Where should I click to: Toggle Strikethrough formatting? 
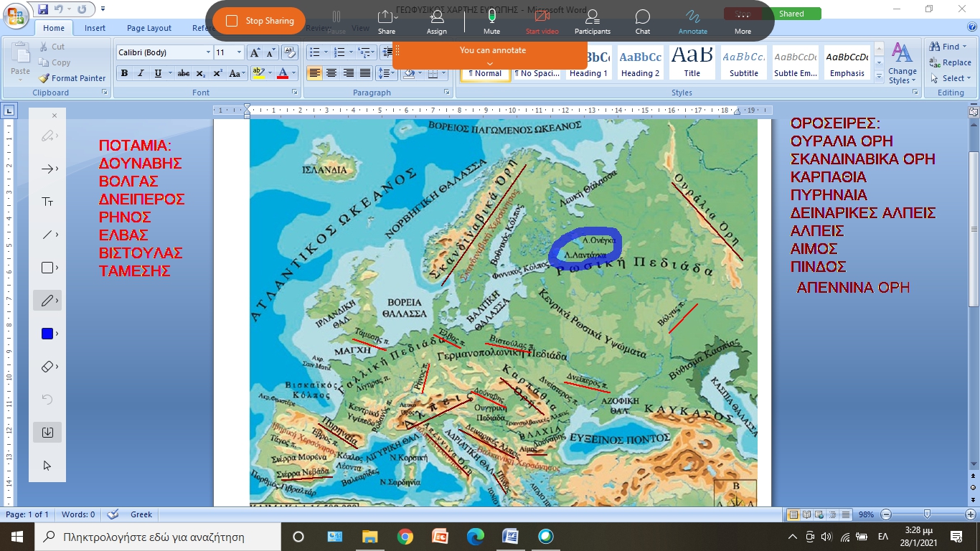click(x=184, y=73)
